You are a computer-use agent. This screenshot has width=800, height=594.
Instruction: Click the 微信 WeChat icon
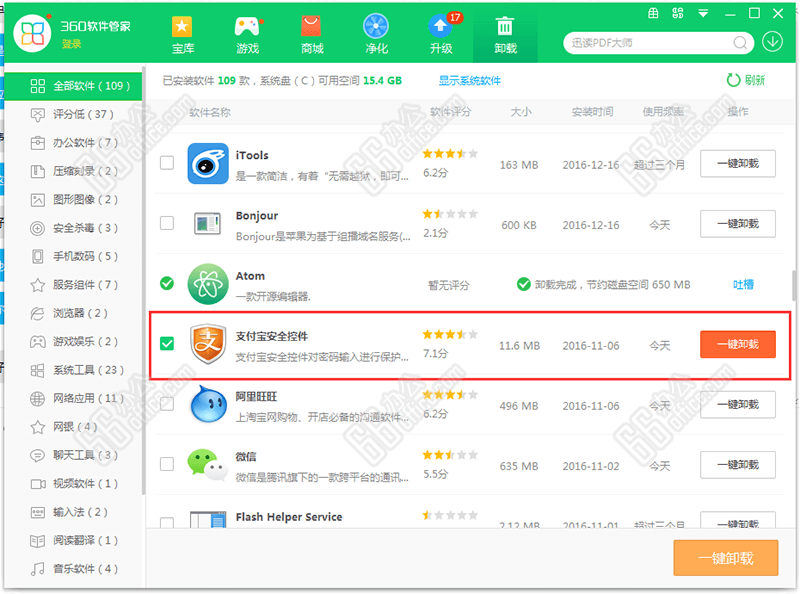(208, 464)
